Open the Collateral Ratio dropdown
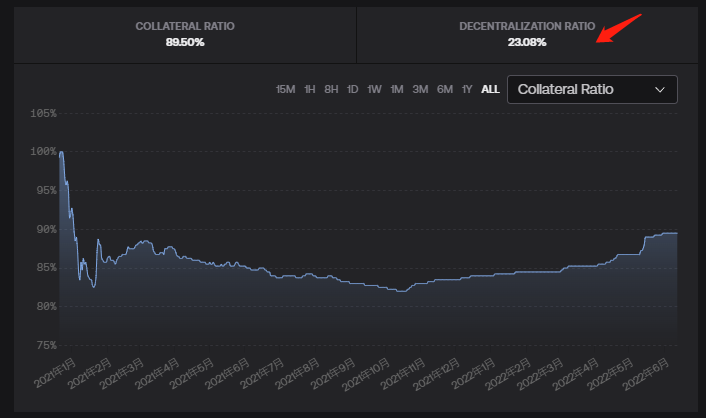Image resolution: width=706 pixels, height=418 pixels. coord(592,89)
